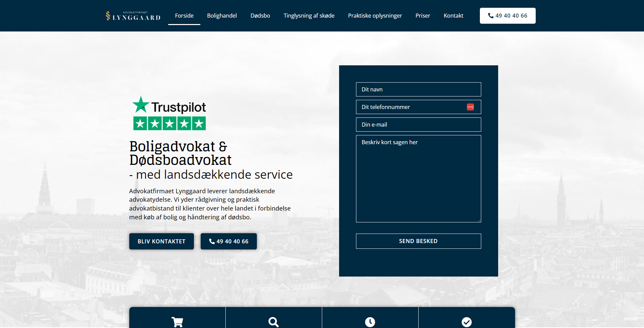Click the clock icon
The image size is (644, 328).
click(x=370, y=322)
